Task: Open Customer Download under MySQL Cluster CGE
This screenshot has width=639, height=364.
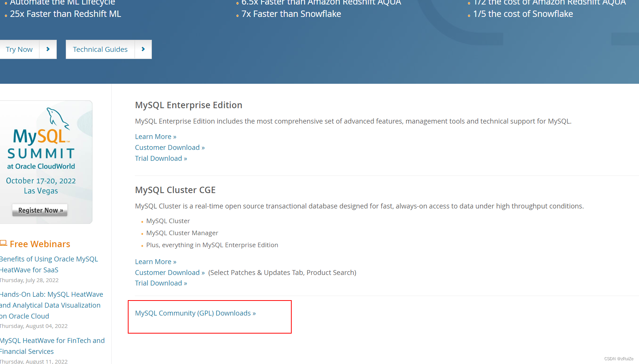Action: [170, 273]
